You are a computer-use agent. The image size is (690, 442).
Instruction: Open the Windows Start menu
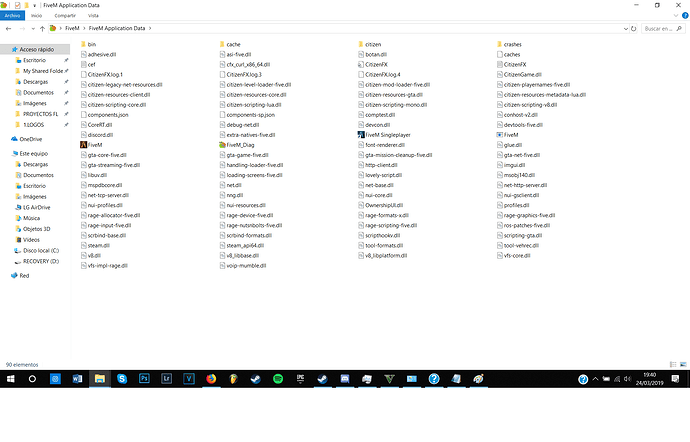point(11,379)
